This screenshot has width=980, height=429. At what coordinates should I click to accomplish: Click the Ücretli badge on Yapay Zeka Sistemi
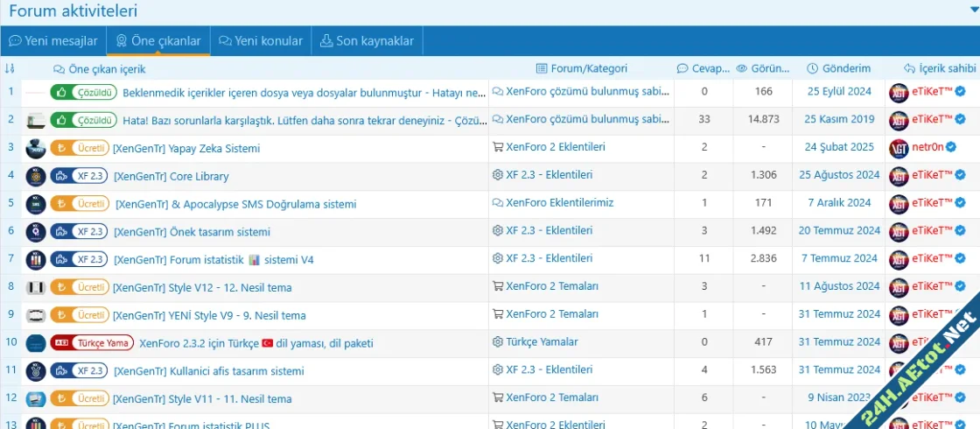80,148
